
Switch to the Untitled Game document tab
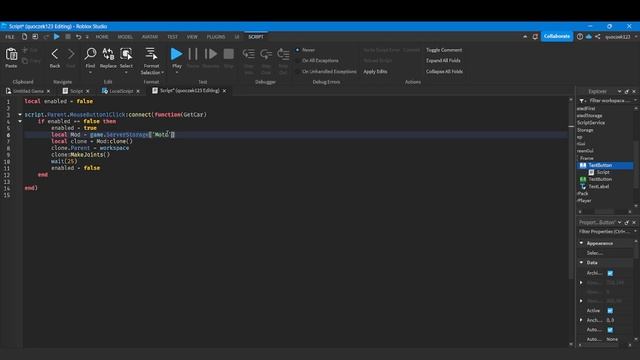click(x=28, y=91)
